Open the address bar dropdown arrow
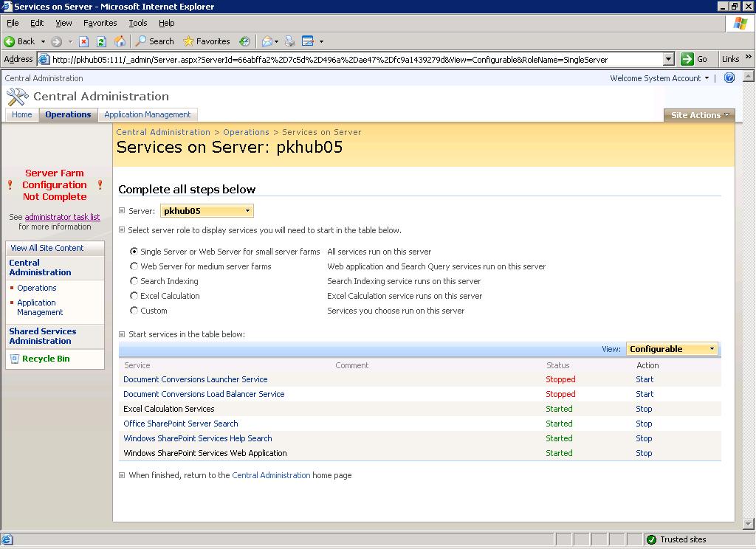This screenshot has width=756, height=549. pos(668,59)
